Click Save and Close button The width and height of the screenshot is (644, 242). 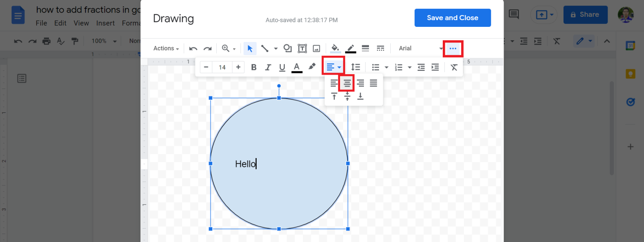coord(452,18)
